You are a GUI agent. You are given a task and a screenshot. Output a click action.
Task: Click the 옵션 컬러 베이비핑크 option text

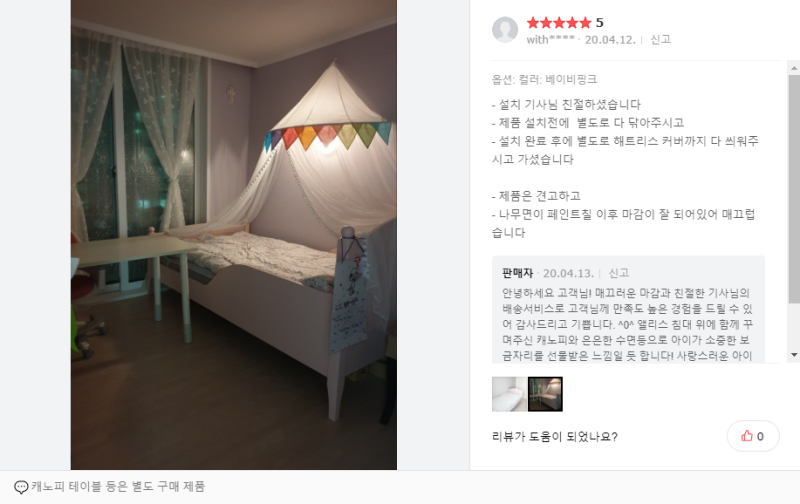[544, 80]
